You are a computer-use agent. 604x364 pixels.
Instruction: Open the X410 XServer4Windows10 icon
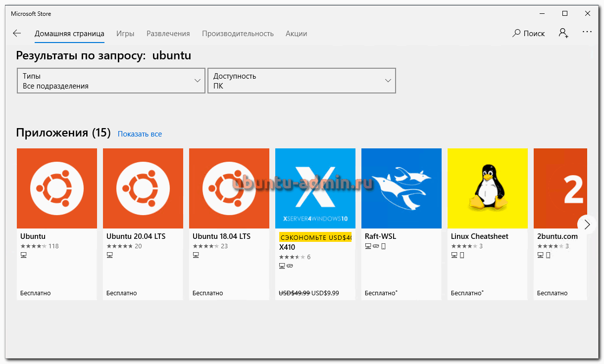tap(315, 188)
